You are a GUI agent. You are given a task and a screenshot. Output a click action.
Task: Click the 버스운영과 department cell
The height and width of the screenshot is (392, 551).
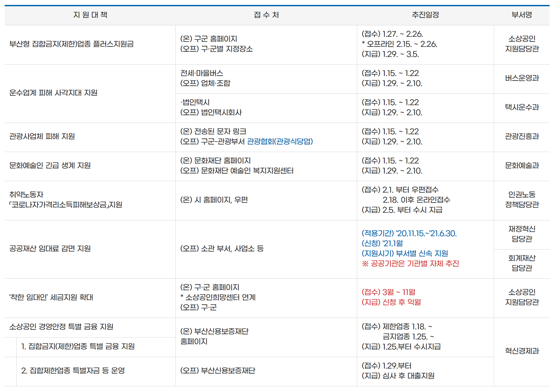click(x=522, y=78)
